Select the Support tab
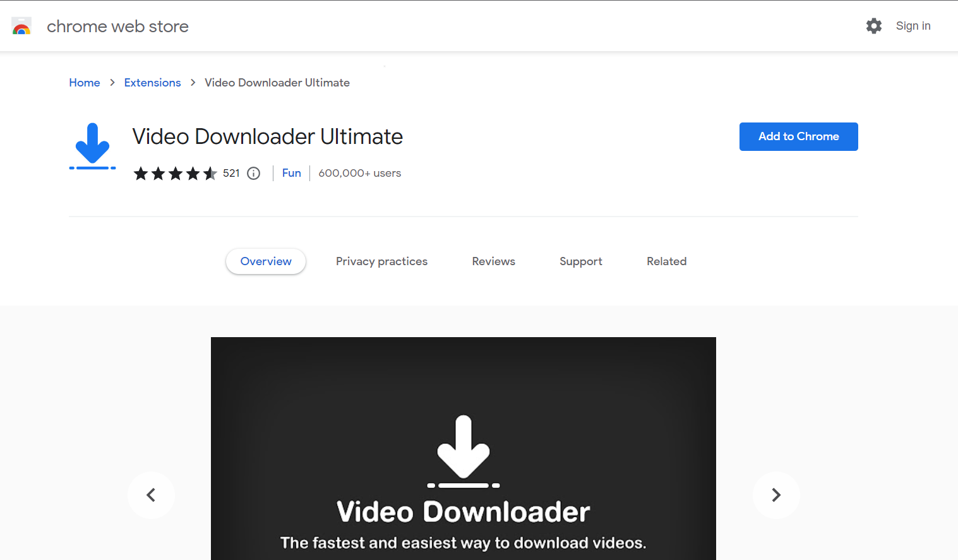The width and height of the screenshot is (958, 560). point(580,261)
